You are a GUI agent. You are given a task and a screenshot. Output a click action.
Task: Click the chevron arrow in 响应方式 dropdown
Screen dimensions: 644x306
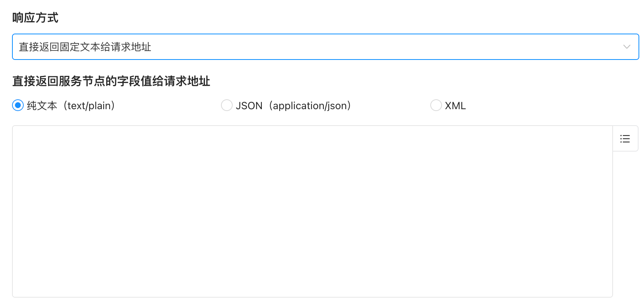click(626, 47)
